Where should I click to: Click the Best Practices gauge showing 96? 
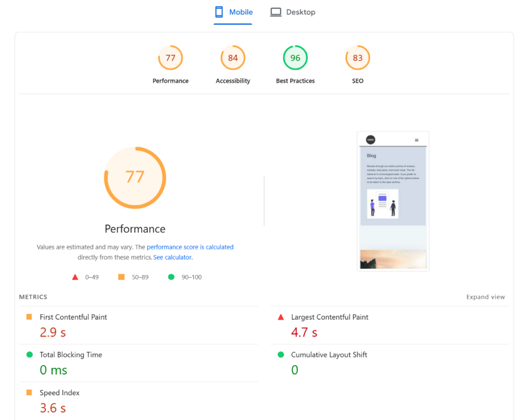coord(295,57)
